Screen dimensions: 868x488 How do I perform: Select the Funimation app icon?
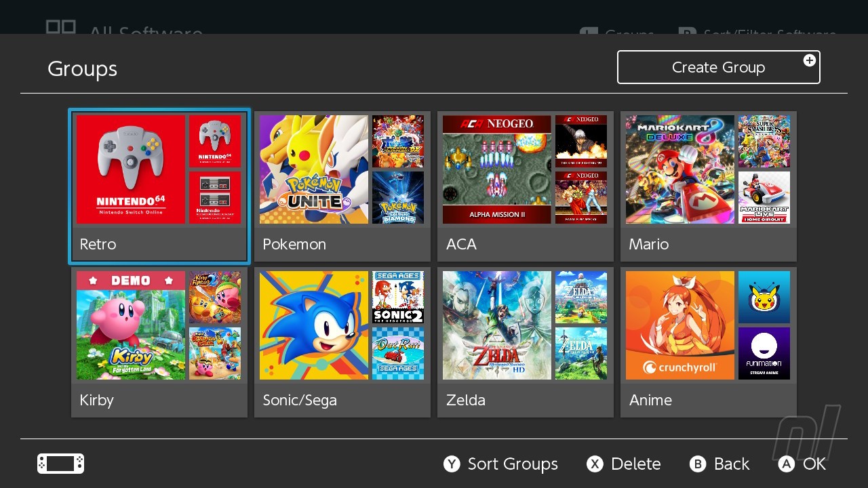pos(764,353)
